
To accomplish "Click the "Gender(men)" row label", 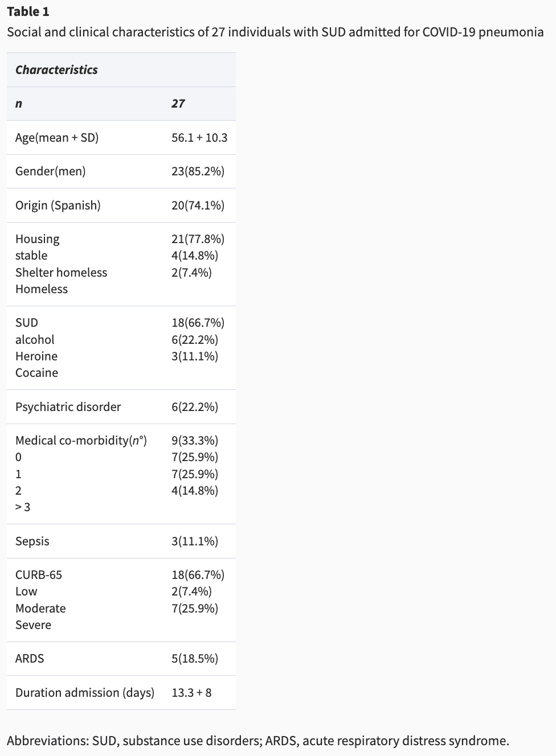I will (50, 171).
